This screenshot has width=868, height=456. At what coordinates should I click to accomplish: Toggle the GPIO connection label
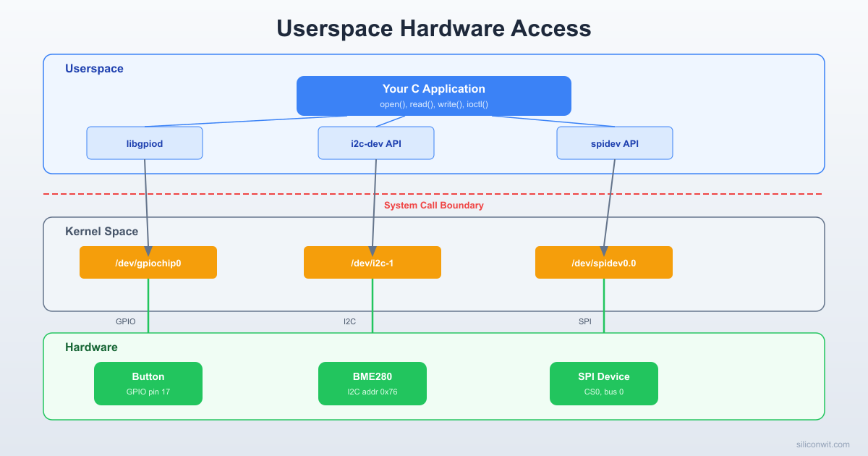point(126,321)
